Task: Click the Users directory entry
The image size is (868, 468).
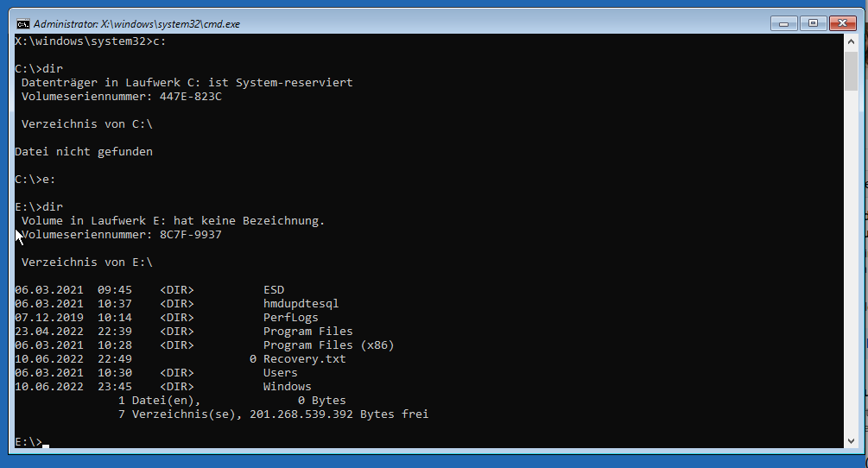Action: (x=280, y=373)
